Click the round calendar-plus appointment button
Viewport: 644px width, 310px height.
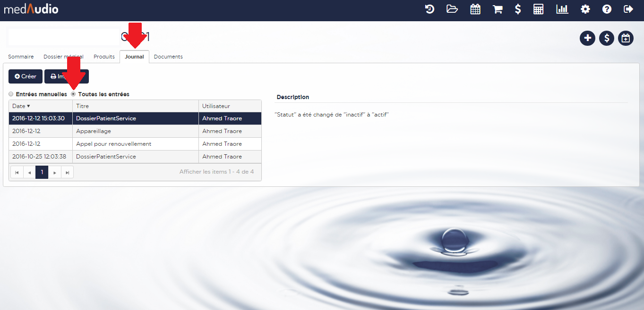(x=626, y=38)
